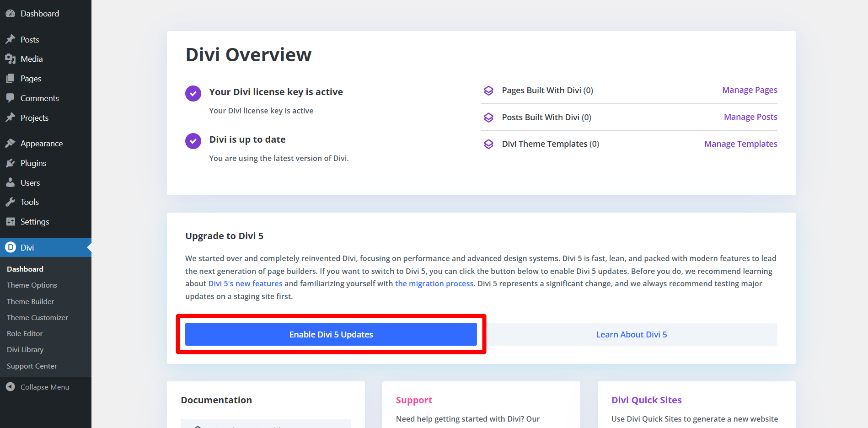
Task: Open Theme Builder submenu item
Action: coord(30,301)
